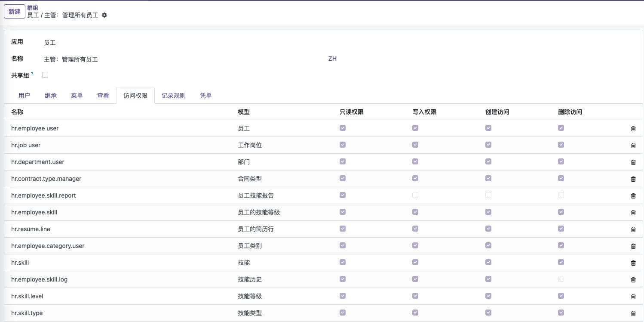Delete the hr.employee user access row

pos(633,129)
